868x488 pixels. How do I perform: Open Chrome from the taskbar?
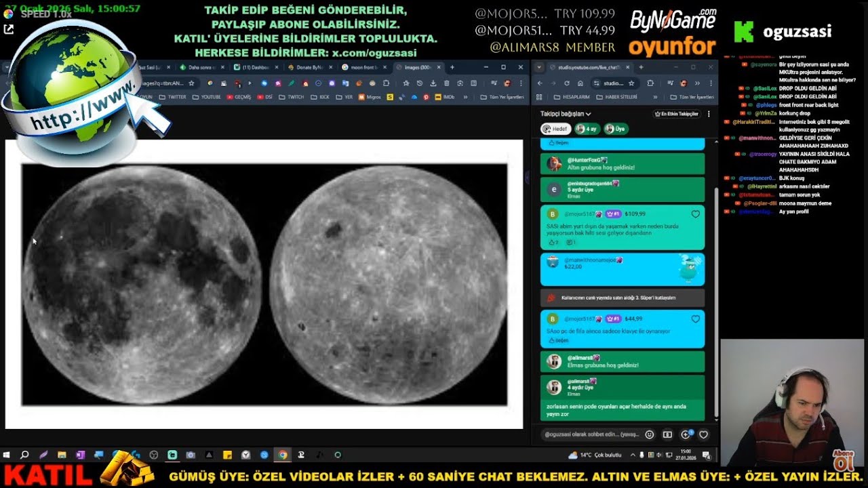coord(282,455)
